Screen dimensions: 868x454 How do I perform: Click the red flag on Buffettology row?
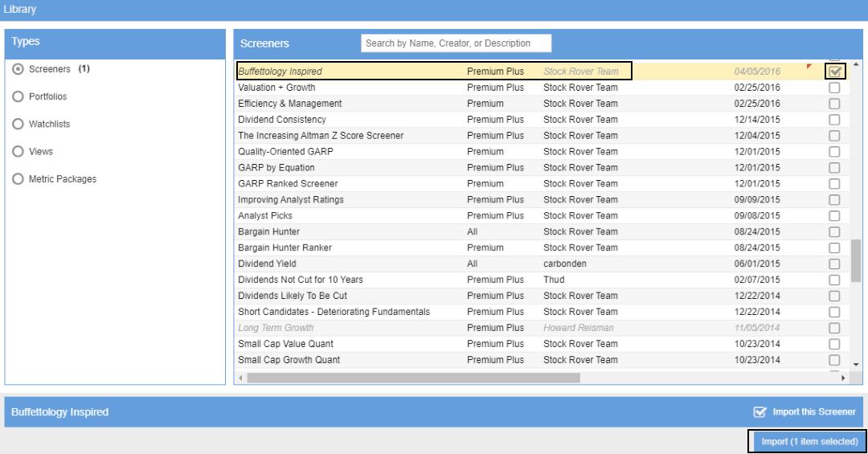[809, 67]
